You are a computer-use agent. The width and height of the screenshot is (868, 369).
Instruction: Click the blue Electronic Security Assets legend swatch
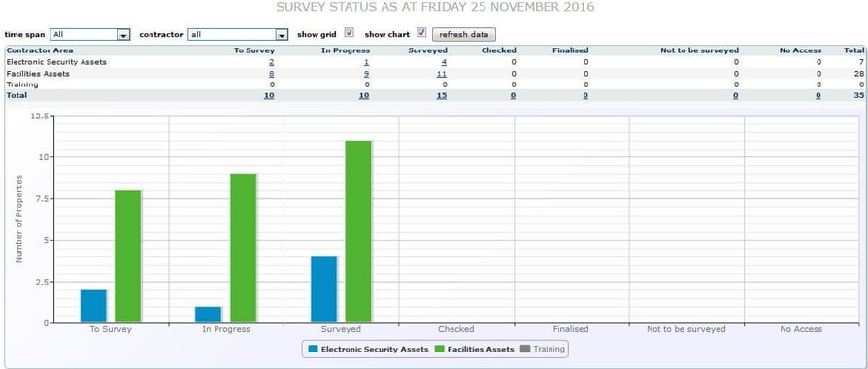click(314, 349)
